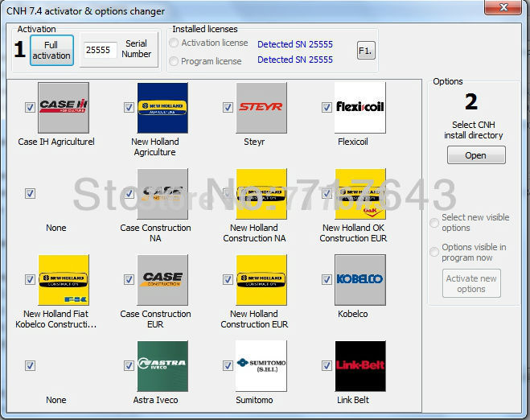The image size is (530, 420).
Task: Click the Kobelco brand logo
Action: pos(360,280)
